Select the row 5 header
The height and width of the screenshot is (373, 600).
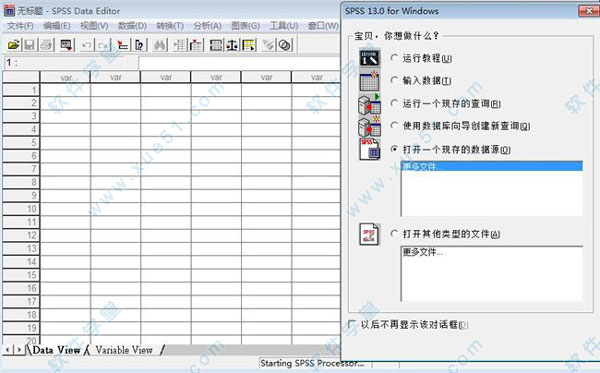[21, 143]
